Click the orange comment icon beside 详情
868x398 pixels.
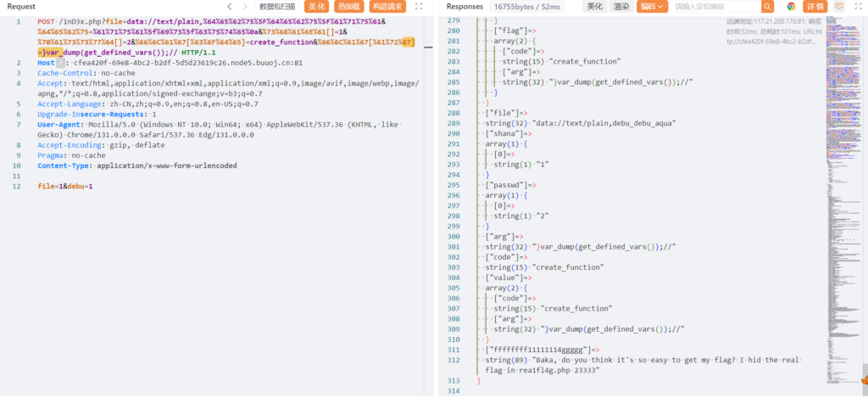[838, 7]
